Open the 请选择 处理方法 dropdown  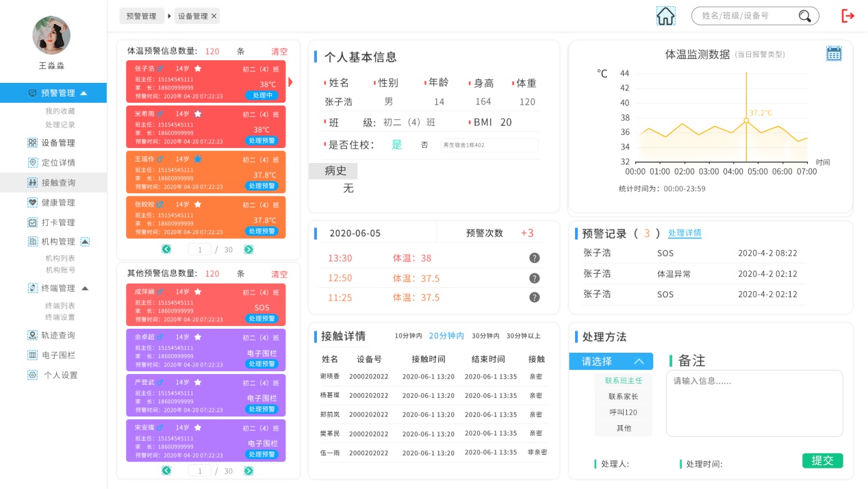coord(611,362)
